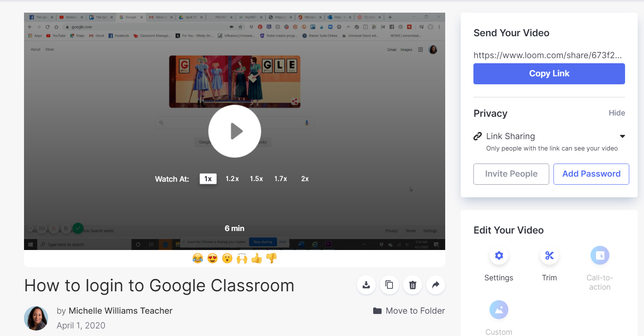React with the laughing-crying emoji
This screenshot has height=336, width=644.
point(198,258)
